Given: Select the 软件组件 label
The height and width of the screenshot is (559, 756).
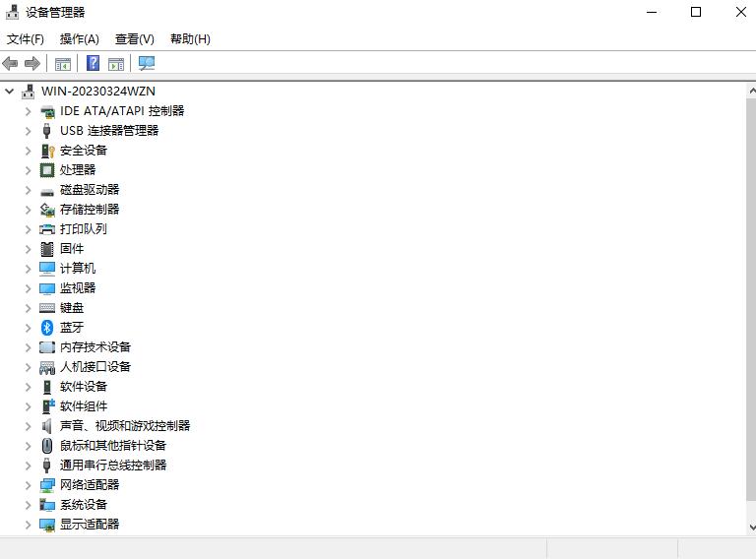Looking at the screenshot, I should coord(84,406).
